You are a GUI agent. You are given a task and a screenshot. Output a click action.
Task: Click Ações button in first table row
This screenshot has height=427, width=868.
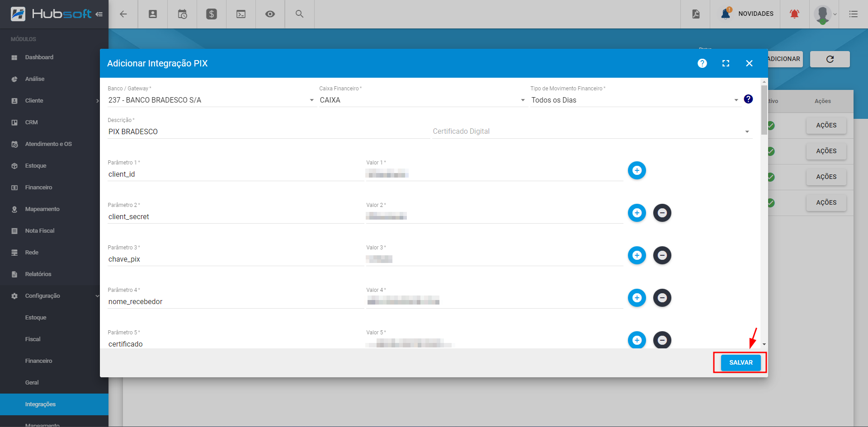(826, 126)
